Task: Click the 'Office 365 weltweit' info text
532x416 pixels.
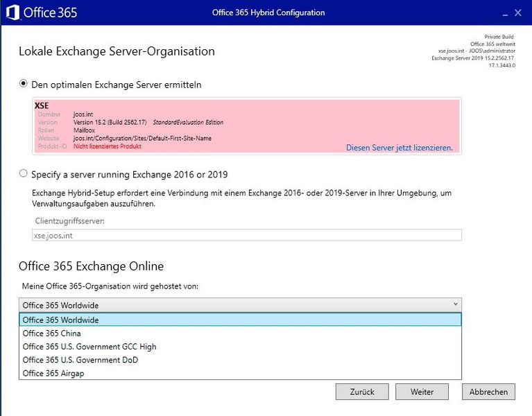Action: point(492,44)
